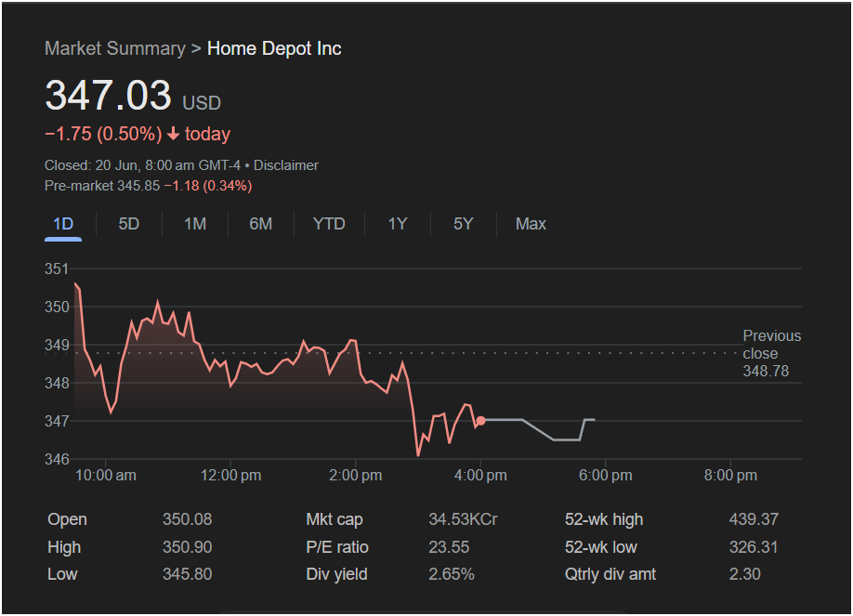Click the Div yield value 2.65%
This screenshot has height=616, width=853.
(452, 574)
